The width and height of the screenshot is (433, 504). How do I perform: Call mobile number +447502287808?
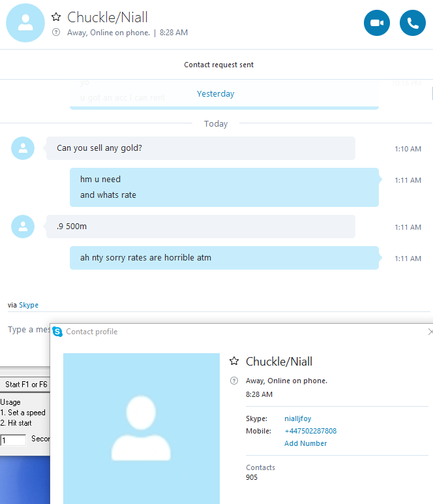[x=310, y=431]
